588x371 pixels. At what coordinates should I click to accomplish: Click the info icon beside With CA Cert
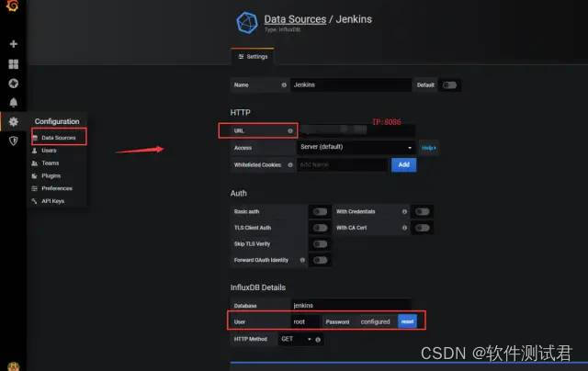[x=404, y=228]
